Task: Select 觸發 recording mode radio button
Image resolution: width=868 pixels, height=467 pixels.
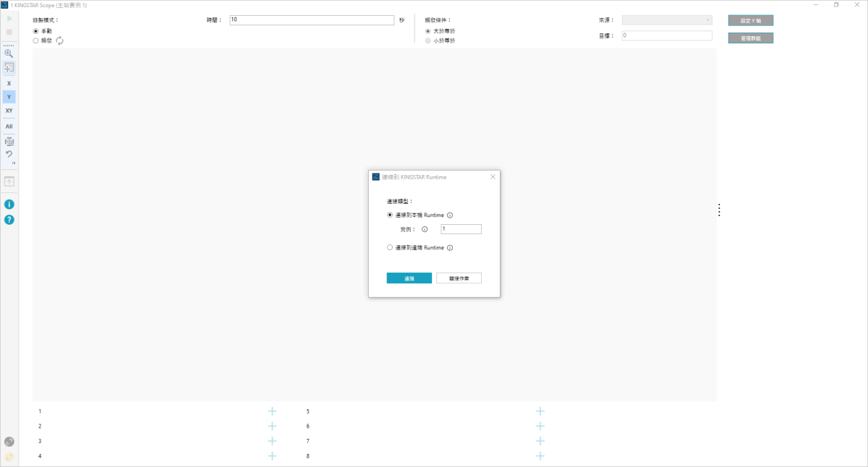Action: point(36,41)
